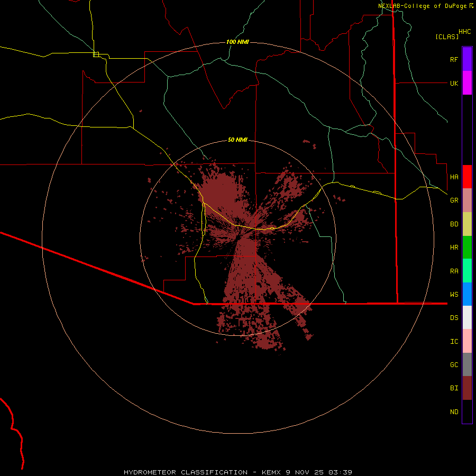This screenshot has width=476, height=476.
Task: Click the magenta UK color swatch
Action: coord(467,83)
